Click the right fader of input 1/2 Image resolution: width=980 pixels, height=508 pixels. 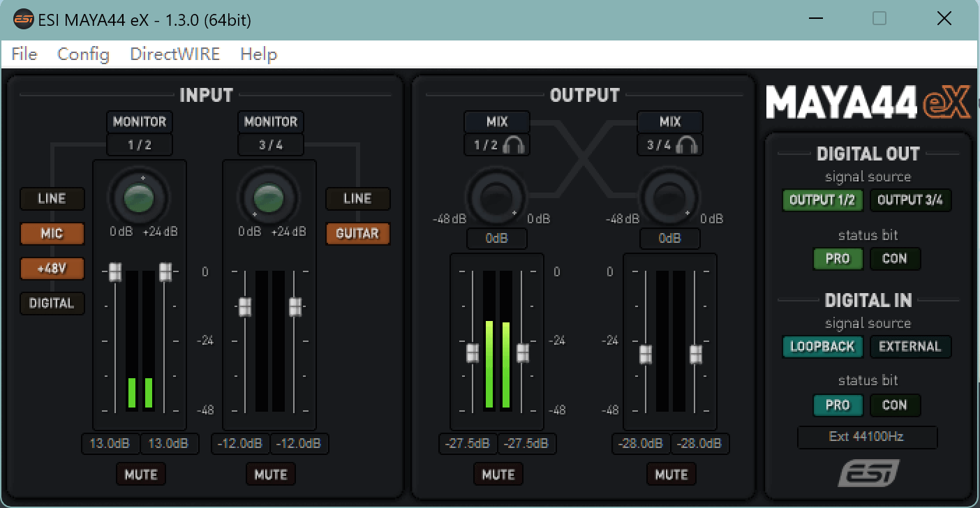click(x=165, y=272)
